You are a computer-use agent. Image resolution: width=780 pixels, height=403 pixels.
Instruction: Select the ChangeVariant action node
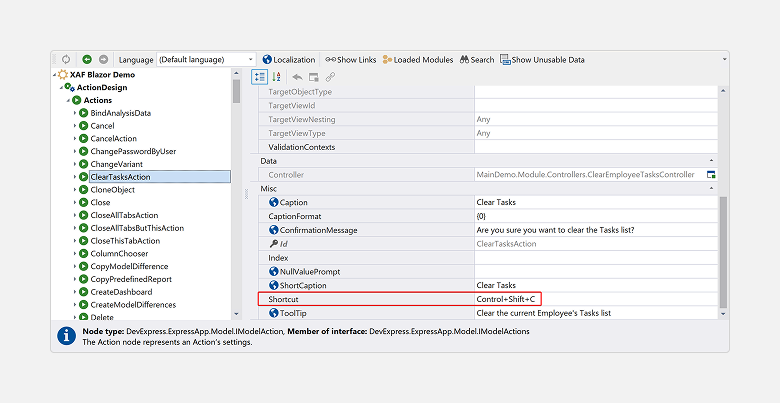click(117, 164)
